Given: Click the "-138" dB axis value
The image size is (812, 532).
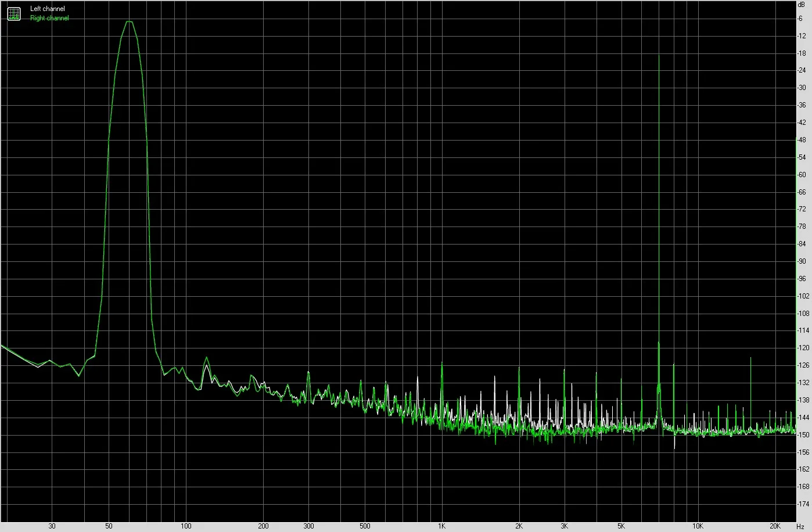Looking at the screenshot, I should pyautogui.click(x=803, y=400).
